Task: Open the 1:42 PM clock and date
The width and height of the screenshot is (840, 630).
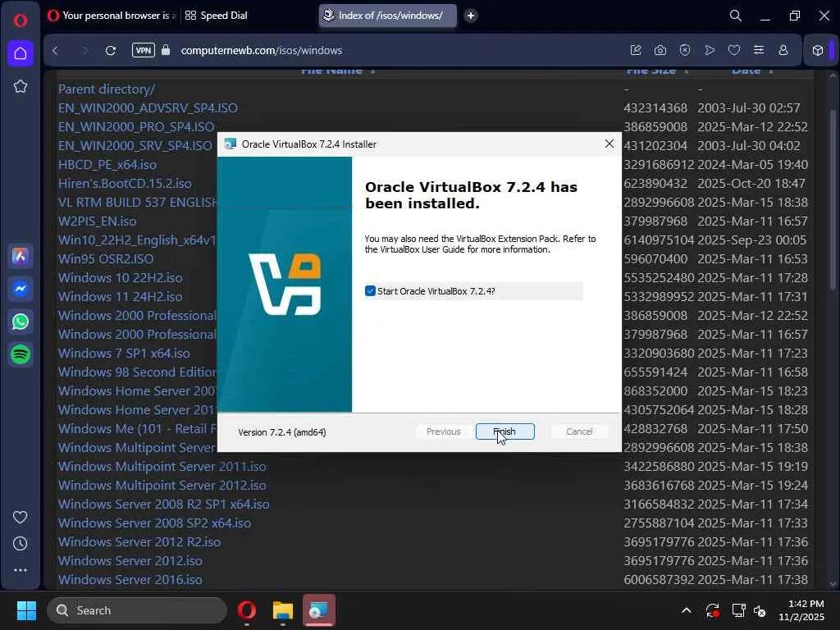Action: pyautogui.click(x=801, y=610)
